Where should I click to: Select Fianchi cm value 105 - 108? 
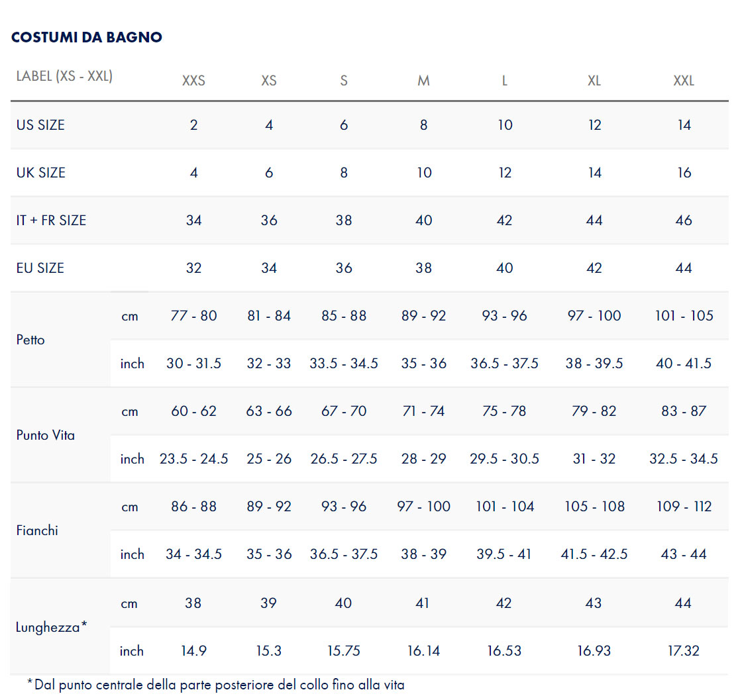tap(594, 506)
